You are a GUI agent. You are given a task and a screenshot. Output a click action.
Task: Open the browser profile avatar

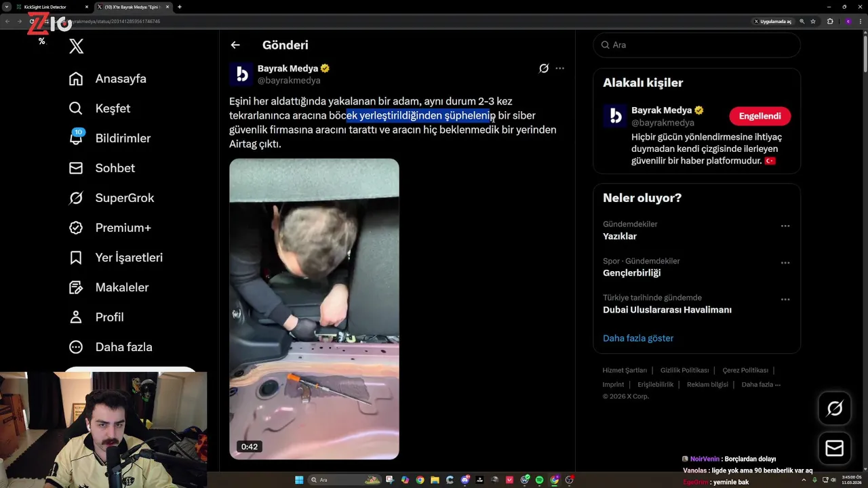point(848,22)
